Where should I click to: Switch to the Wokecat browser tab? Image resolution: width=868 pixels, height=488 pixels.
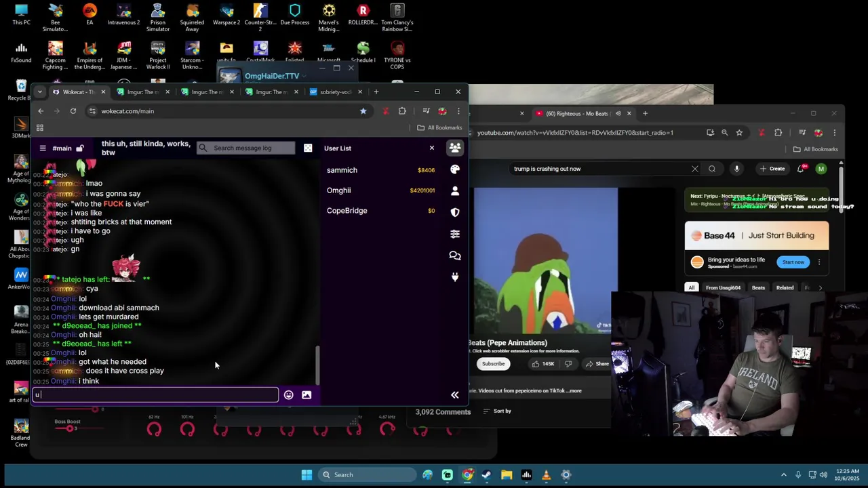point(78,91)
